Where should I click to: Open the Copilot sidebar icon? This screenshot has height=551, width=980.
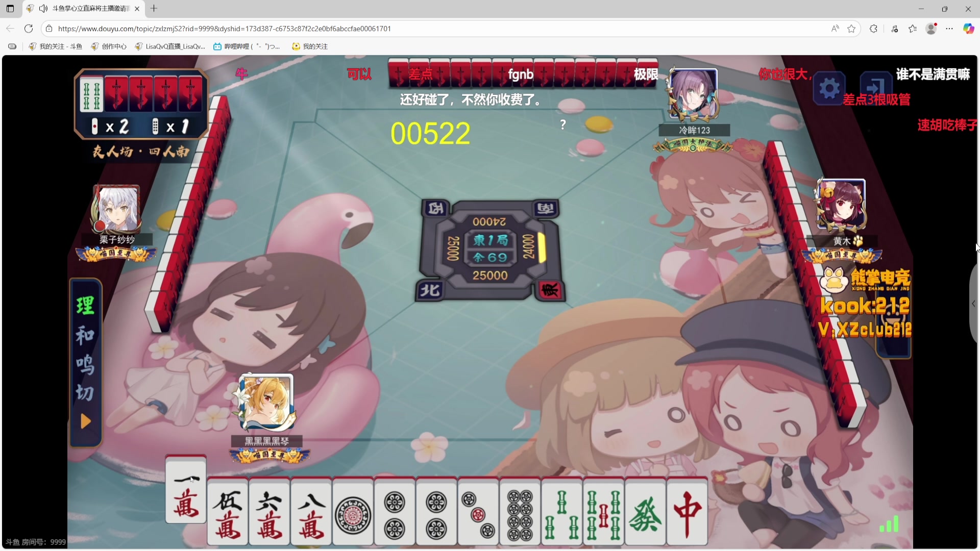(x=968, y=29)
